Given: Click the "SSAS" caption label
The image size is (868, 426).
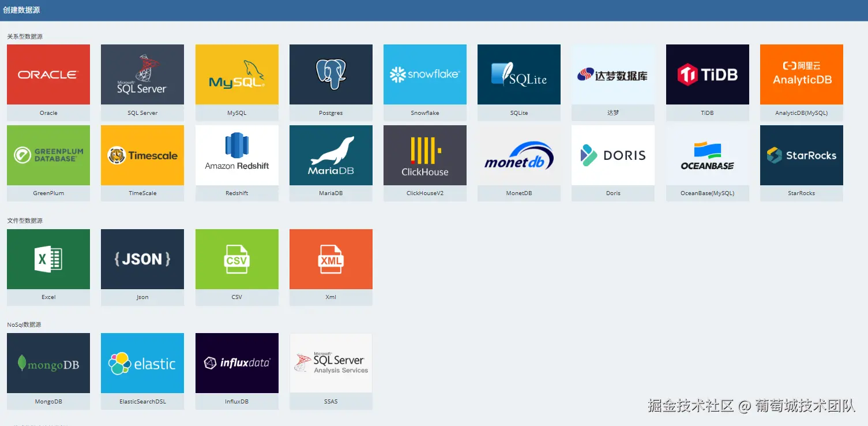Looking at the screenshot, I should 331,402.
